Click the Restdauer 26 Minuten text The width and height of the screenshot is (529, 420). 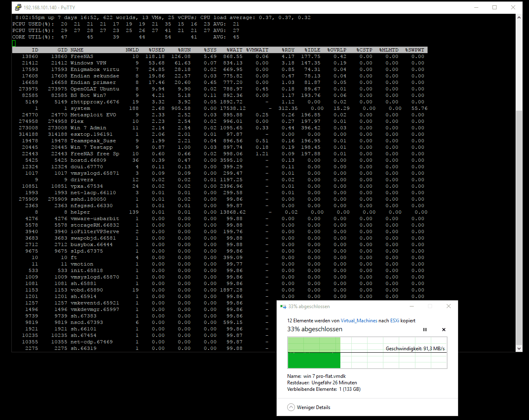tap(322, 382)
